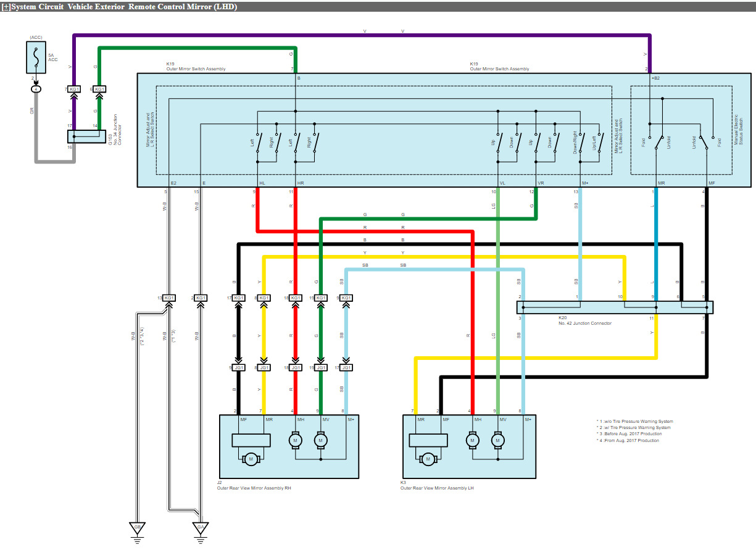
Task: Click the 5A ACC fuse symbol
Action: click(36, 58)
